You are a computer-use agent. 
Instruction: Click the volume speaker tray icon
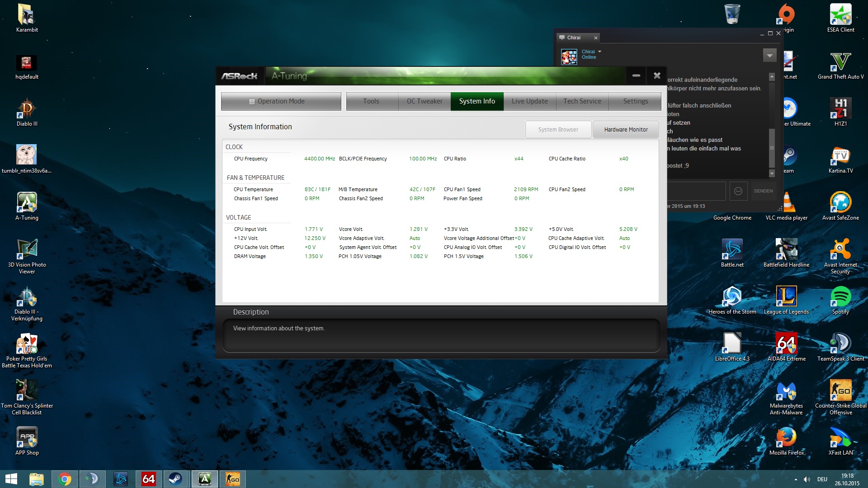[807, 479]
